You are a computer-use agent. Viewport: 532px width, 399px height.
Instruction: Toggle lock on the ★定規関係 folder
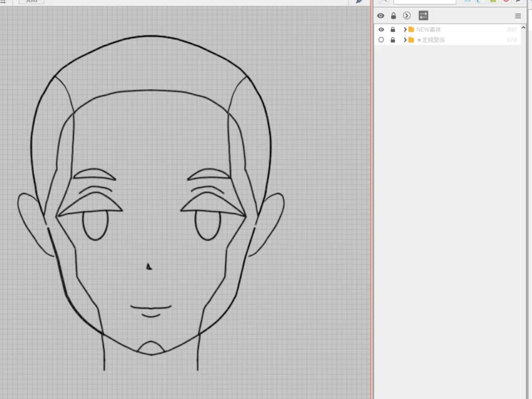(392, 40)
